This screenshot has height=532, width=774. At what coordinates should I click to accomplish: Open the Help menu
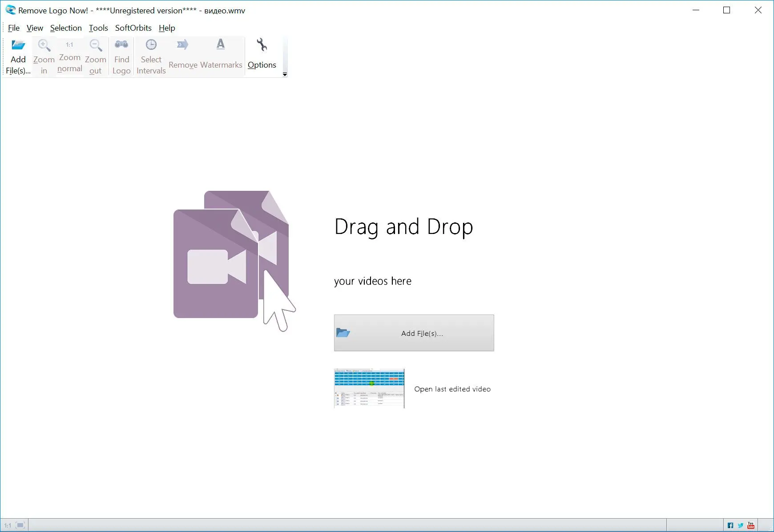coord(167,28)
